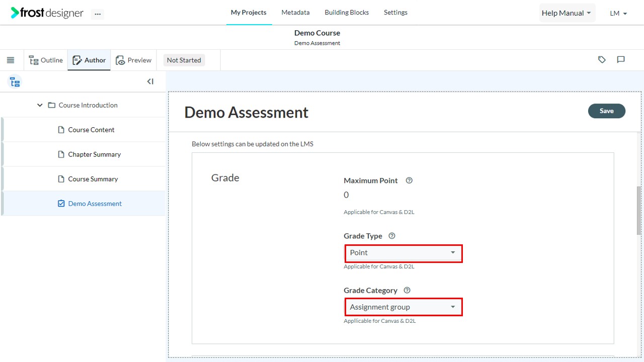Switch to the Preview view

[x=134, y=60]
